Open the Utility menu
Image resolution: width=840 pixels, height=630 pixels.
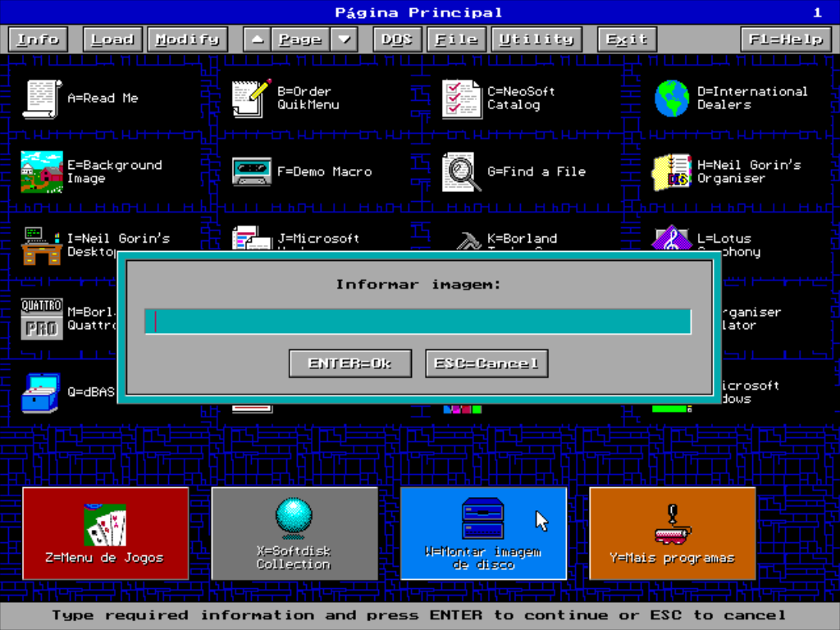click(x=536, y=39)
